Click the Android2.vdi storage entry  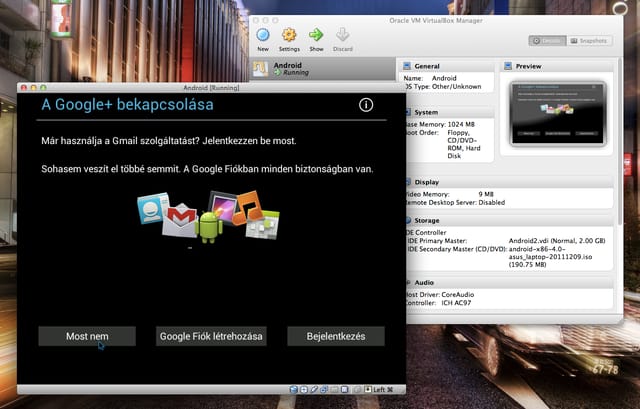[557, 241]
